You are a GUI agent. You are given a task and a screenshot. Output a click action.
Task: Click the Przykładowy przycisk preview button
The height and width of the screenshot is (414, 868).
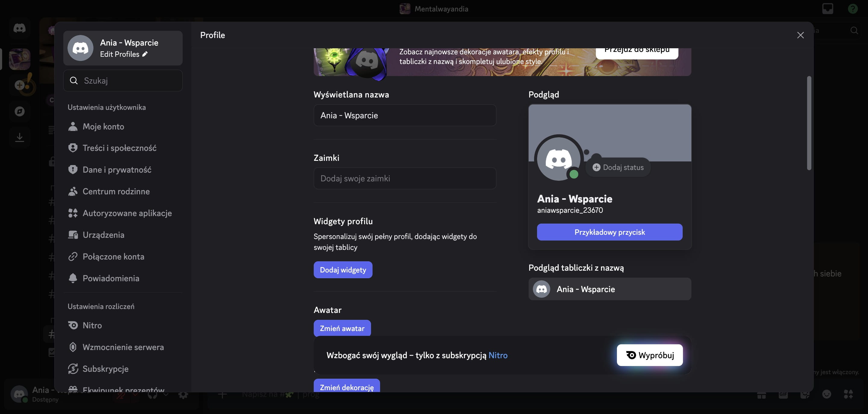pyautogui.click(x=609, y=232)
